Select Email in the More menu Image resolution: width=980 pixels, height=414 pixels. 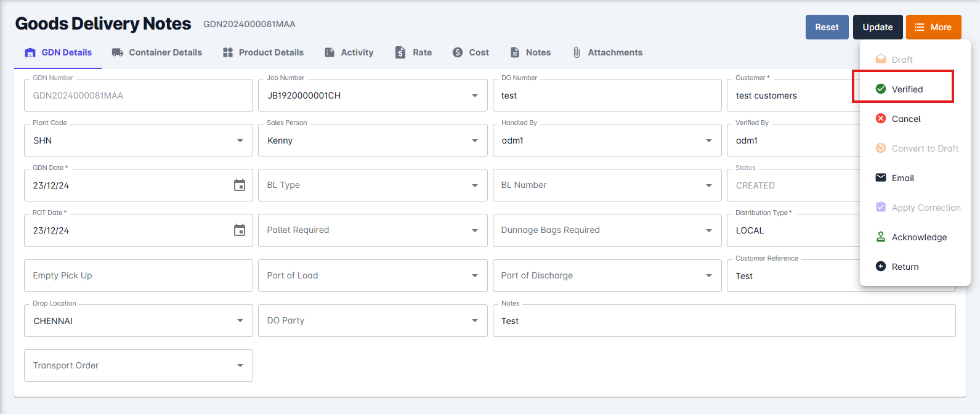[915, 177]
